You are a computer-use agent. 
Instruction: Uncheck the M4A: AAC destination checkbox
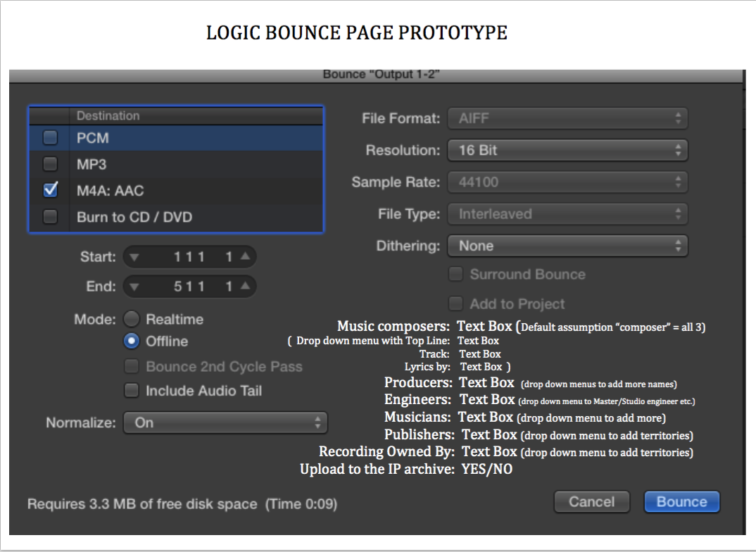tap(50, 190)
